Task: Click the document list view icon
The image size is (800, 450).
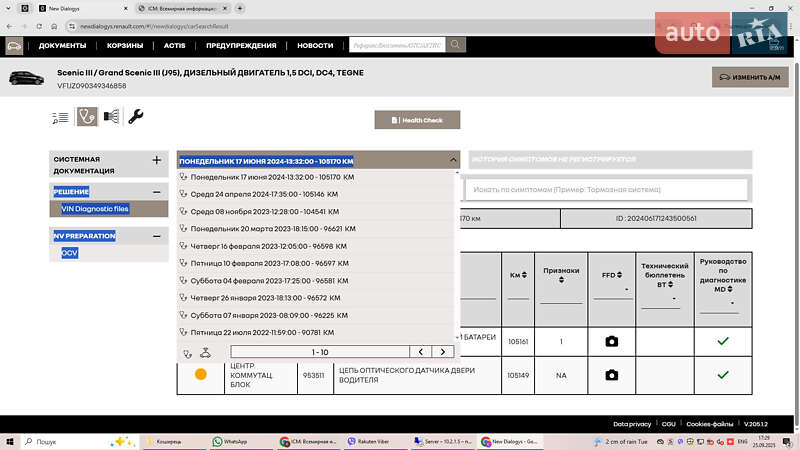Action: click(61, 117)
